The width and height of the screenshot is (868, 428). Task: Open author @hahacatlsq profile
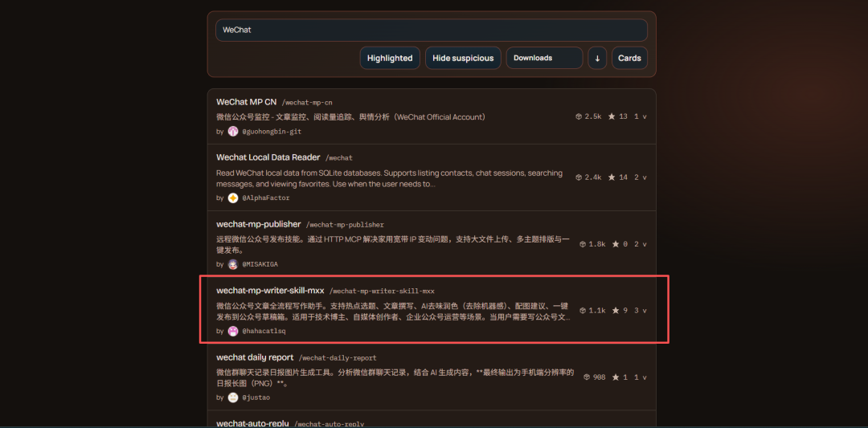[x=264, y=331]
